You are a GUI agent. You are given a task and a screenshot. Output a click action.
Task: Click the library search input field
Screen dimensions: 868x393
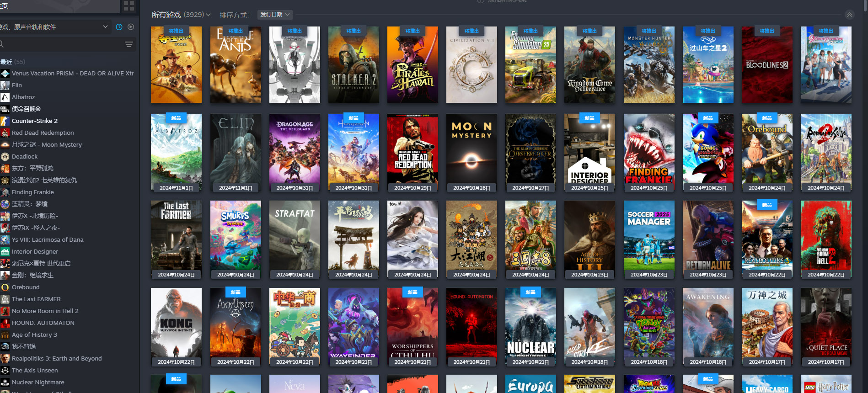(x=62, y=44)
